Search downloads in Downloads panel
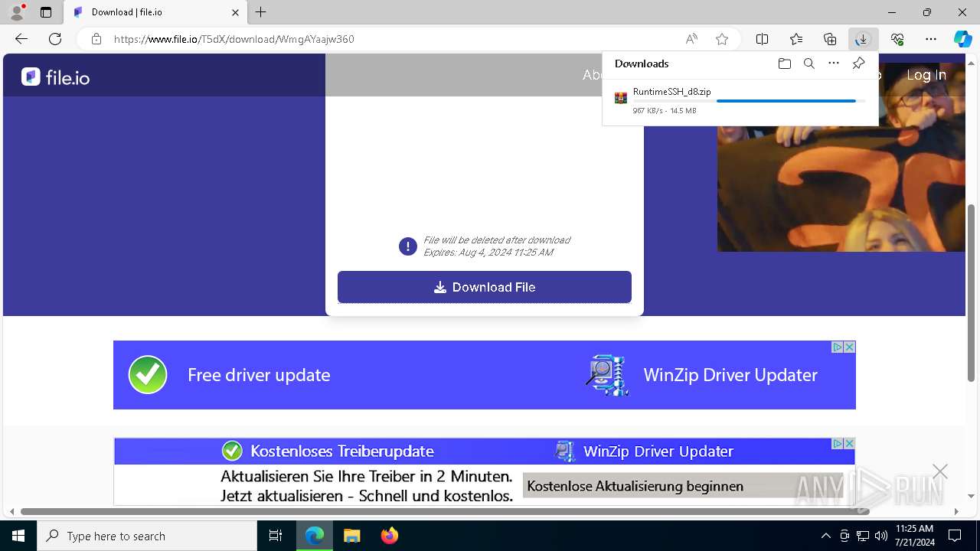 tap(808, 64)
